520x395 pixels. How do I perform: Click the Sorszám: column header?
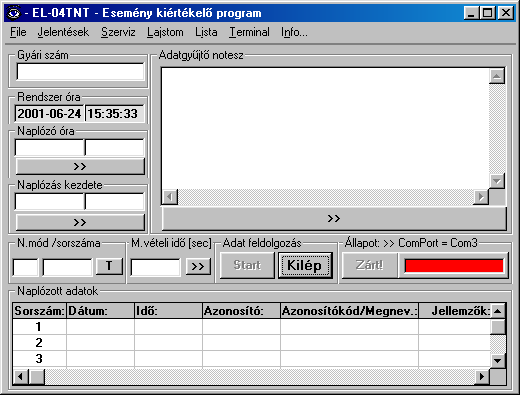pos(39,311)
